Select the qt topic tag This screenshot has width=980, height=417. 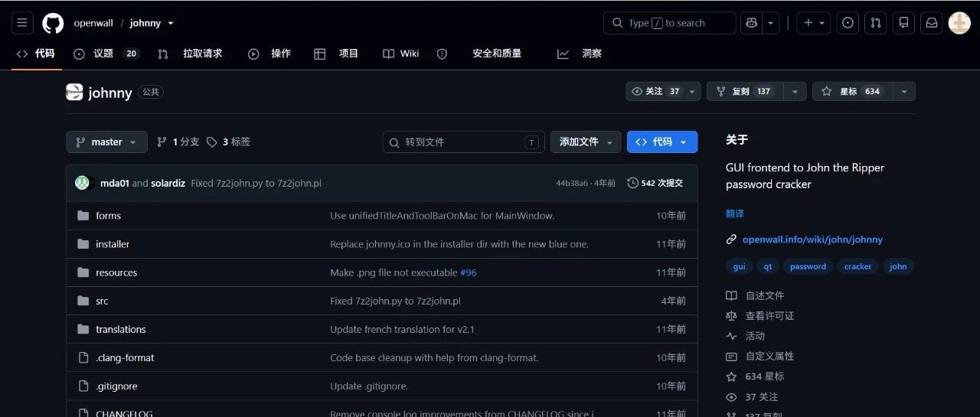(x=767, y=266)
